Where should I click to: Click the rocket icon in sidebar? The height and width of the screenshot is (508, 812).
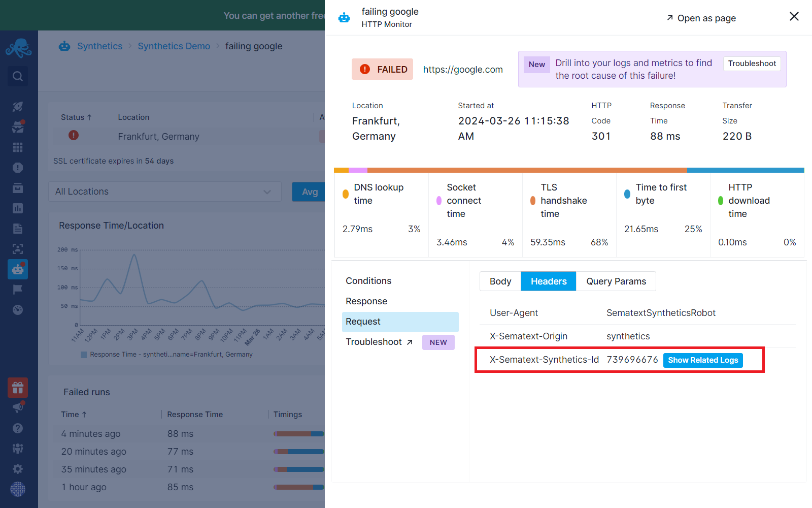pos(18,107)
